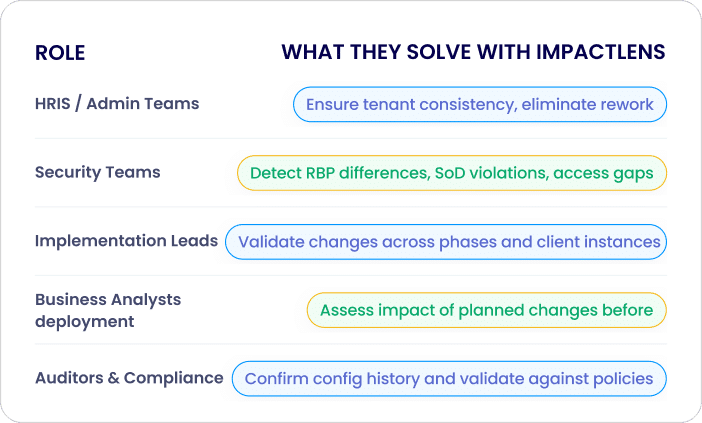
Task: Click the IMPACTLENS word in the header
Action: pyautogui.click(x=601, y=52)
